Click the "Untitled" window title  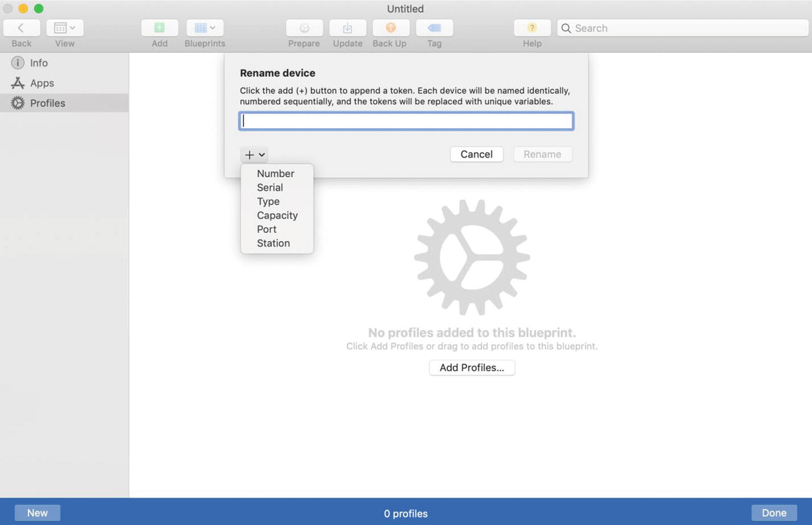click(x=405, y=9)
